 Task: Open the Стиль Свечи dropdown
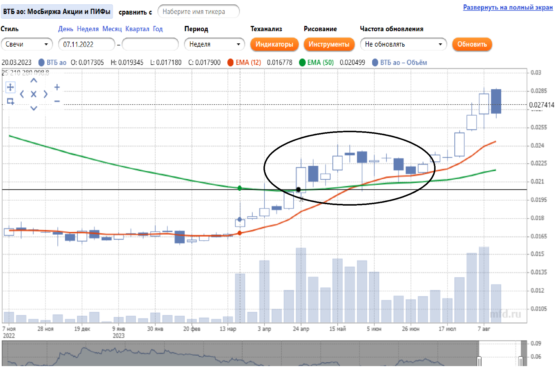[27, 44]
